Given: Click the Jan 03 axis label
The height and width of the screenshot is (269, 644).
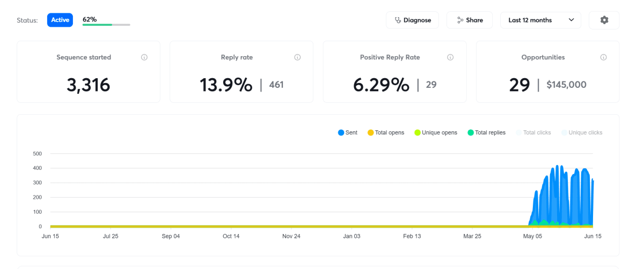Looking at the screenshot, I should [352, 236].
